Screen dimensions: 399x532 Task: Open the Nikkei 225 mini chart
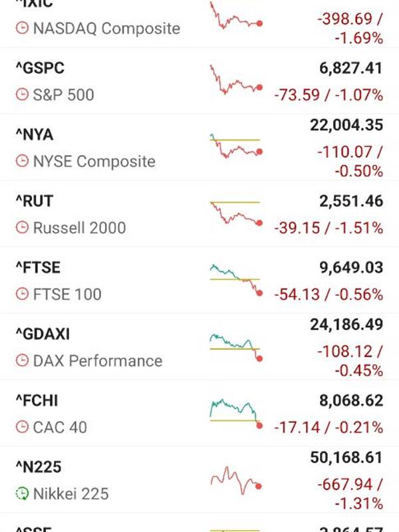click(235, 480)
